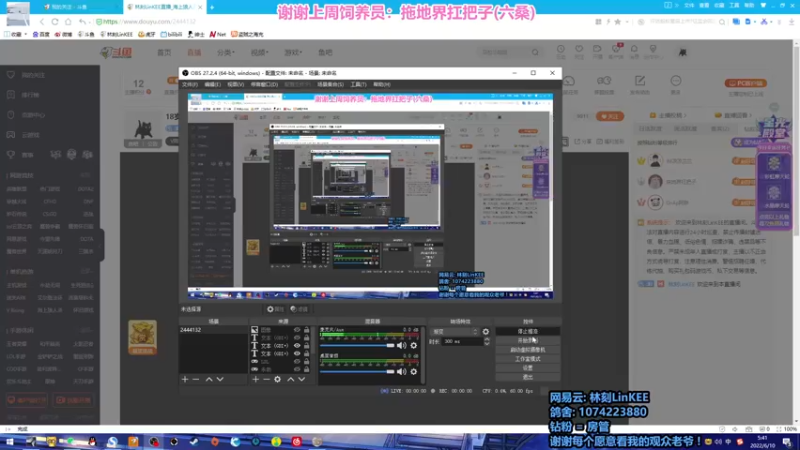Toggle visibility of third text (GDI+) source
The image size is (800, 450).
click(297, 353)
